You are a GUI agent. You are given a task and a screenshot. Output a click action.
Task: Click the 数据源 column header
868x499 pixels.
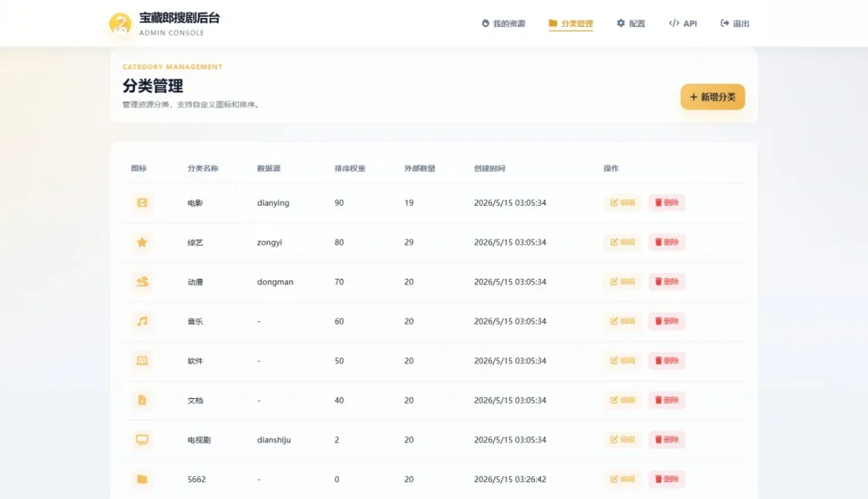[x=269, y=169]
